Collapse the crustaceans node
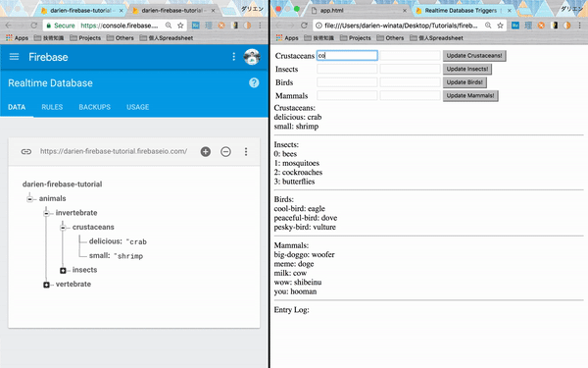 [x=63, y=228]
